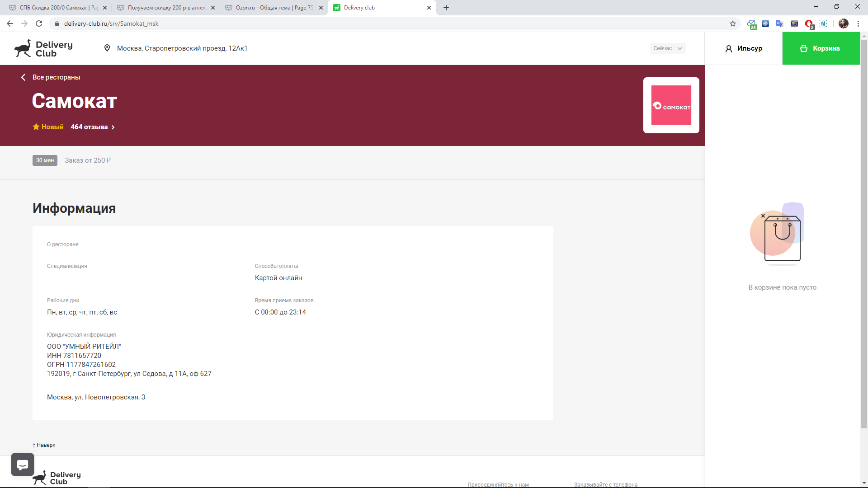Click the Картой онлайн payment method text
This screenshot has width=868, height=488.
click(278, 278)
